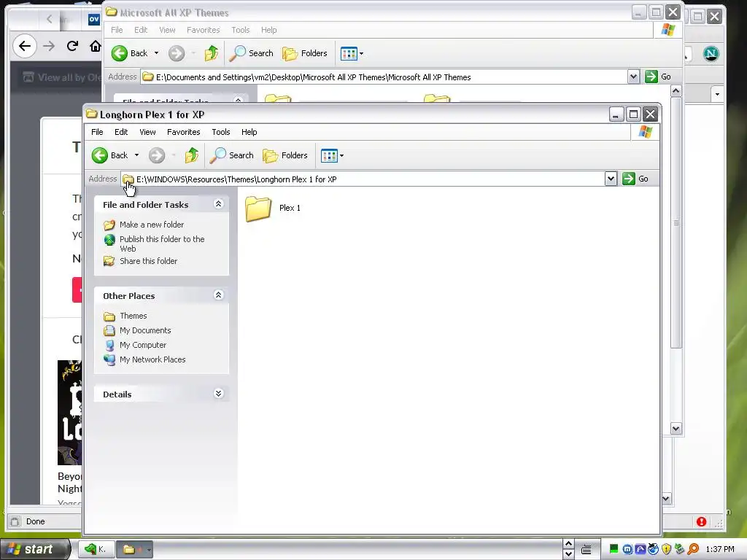Click scroll down arrow in Microsoft All XP Themes window
Image resolution: width=747 pixels, height=560 pixels.
click(676, 429)
